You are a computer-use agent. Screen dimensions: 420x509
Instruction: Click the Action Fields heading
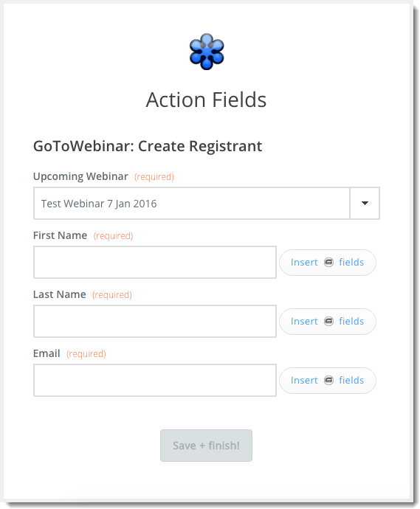(206, 100)
